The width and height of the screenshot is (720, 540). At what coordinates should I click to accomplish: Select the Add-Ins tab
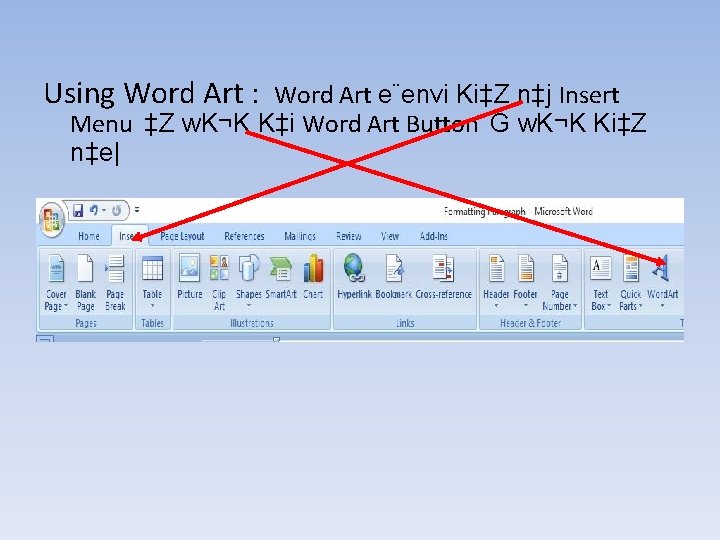point(434,236)
